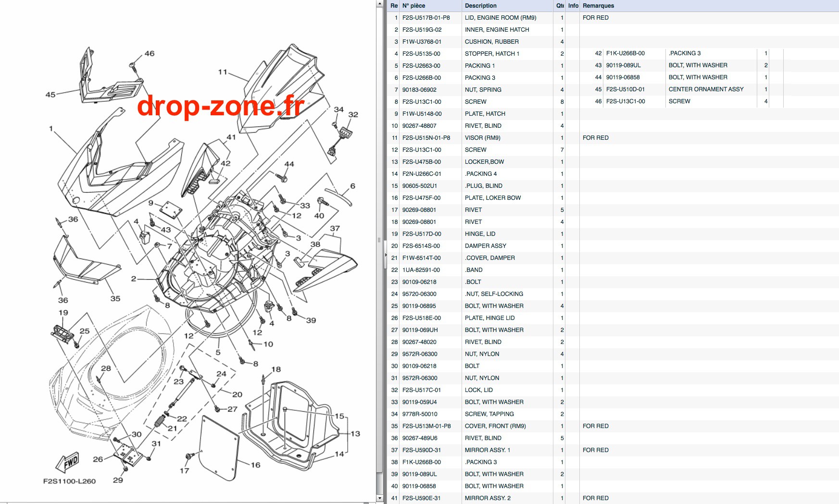This screenshot has height=504, width=839.
Task: Click callout number 45 in the diagram
Action: point(50,95)
